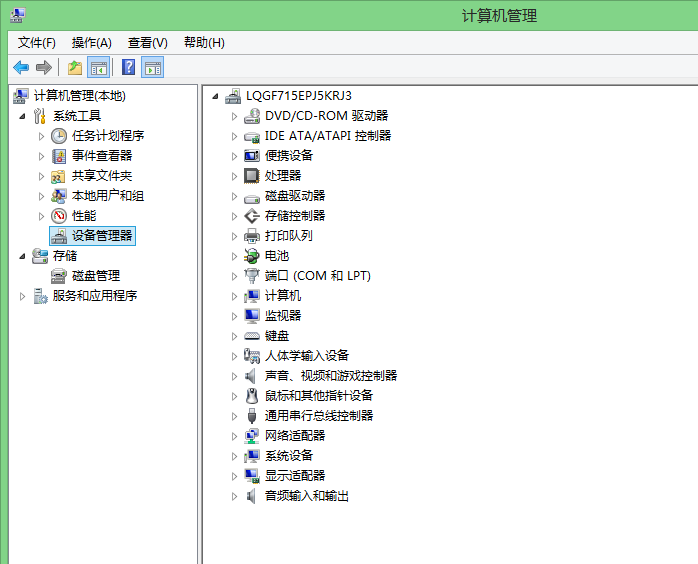Open the 查看(V) menu
This screenshot has height=564, width=698.
(147, 42)
